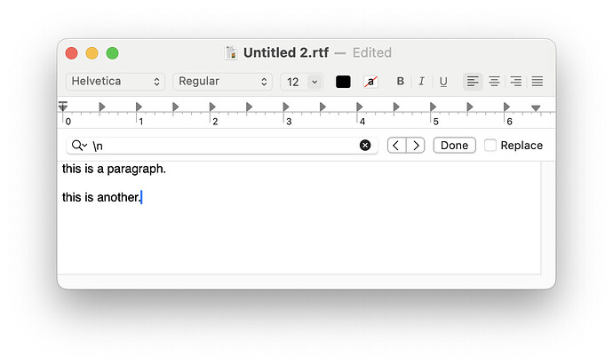This screenshot has width=613, height=364.
Task: Open the Helvetica font family dropdown
Action: pos(115,82)
